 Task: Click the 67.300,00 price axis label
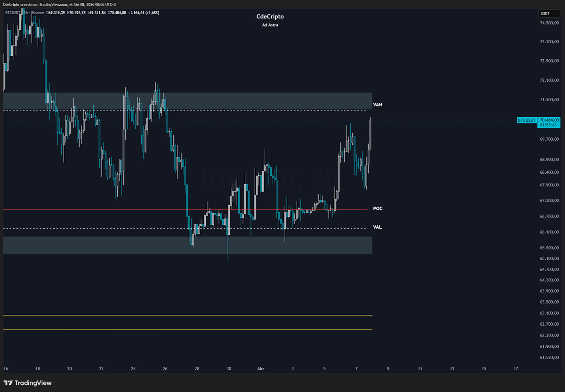(x=549, y=201)
